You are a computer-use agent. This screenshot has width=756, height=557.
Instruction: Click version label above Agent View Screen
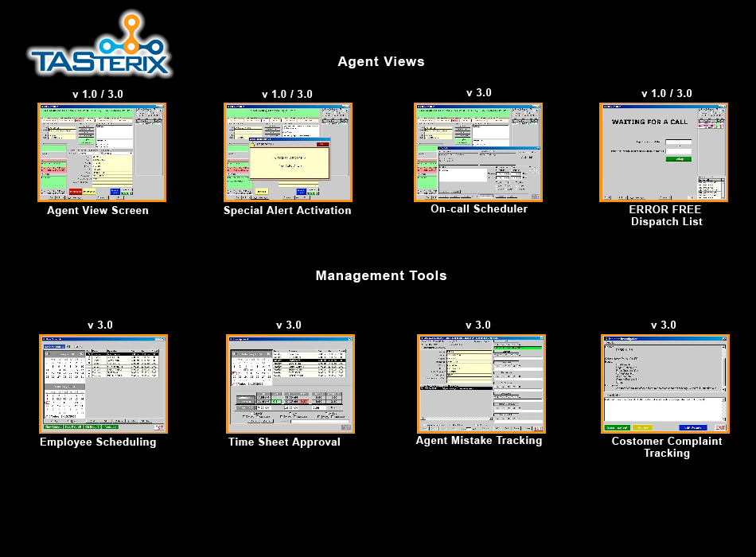click(x=98, y=94)
